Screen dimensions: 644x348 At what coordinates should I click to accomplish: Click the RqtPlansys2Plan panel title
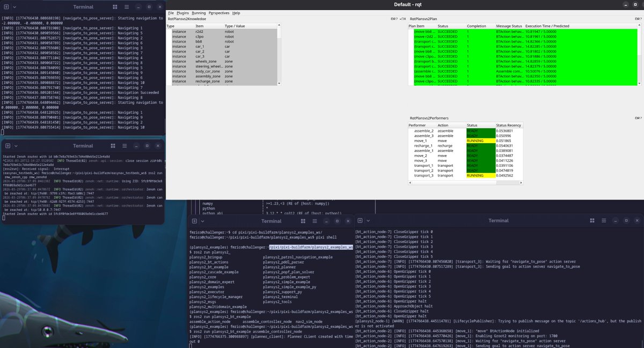point(423,19)
